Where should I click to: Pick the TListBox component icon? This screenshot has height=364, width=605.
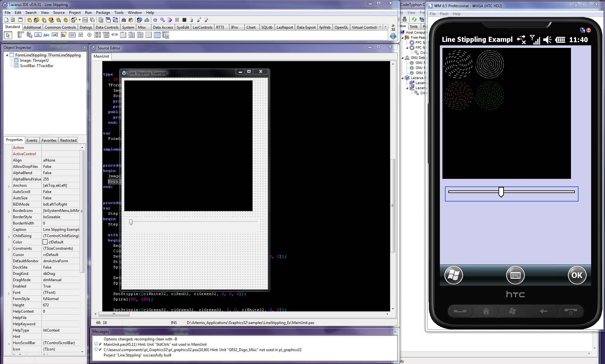98,35
